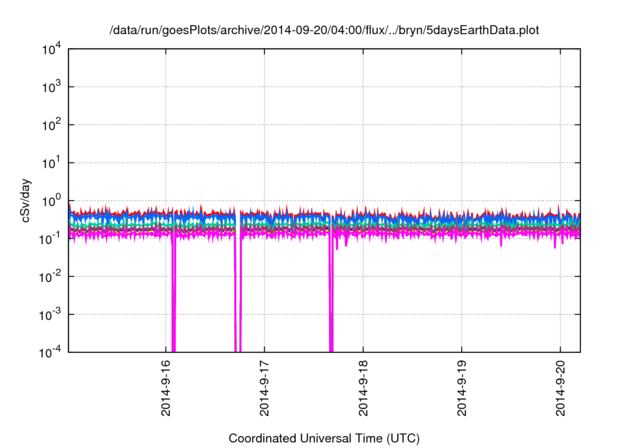Click the 10^-4 y-axis tick label
The width and height of the screenshot is (640, 448).
(51, 352)
